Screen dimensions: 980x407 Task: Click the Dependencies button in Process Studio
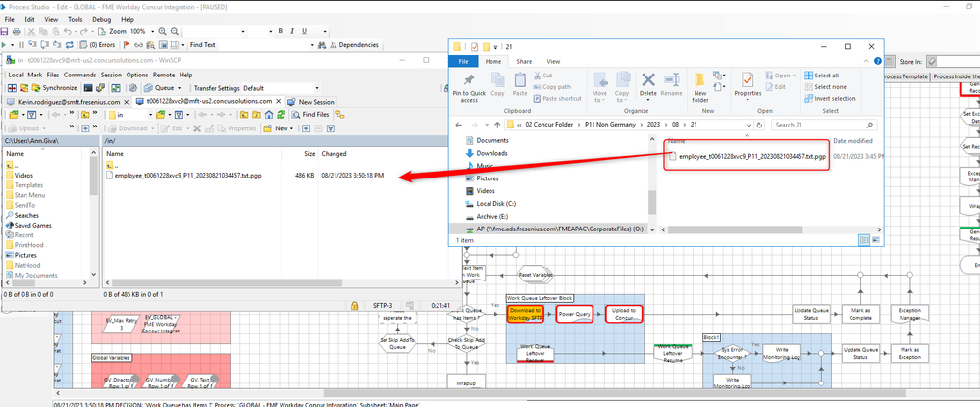coord(352,45)
